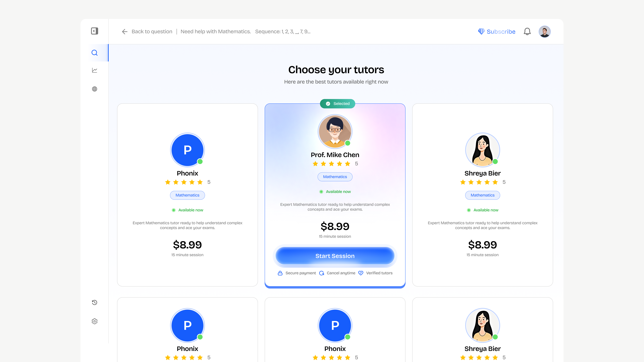Click the Subscribe diamond link

point(496,32)
